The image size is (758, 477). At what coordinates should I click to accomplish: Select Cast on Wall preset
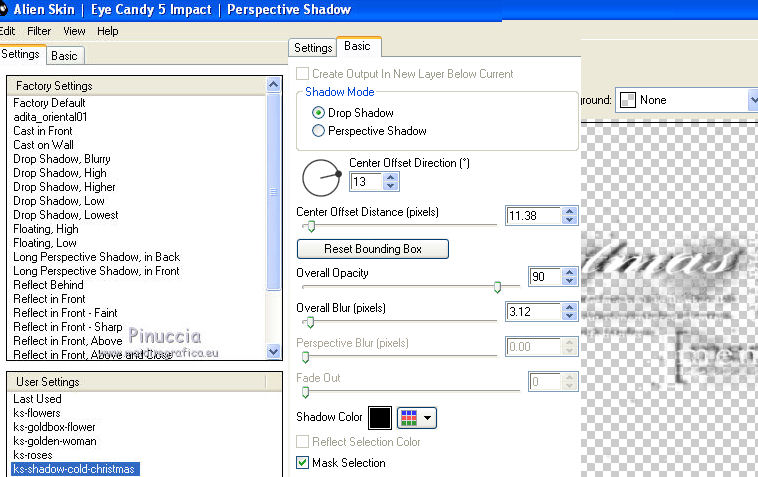click(44, 145)
